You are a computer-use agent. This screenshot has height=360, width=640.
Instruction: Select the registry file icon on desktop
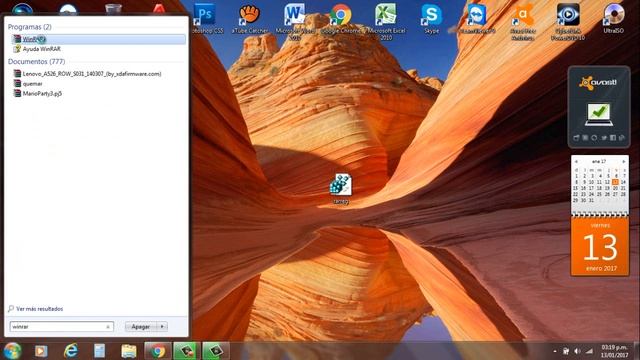tap(341, 188)
